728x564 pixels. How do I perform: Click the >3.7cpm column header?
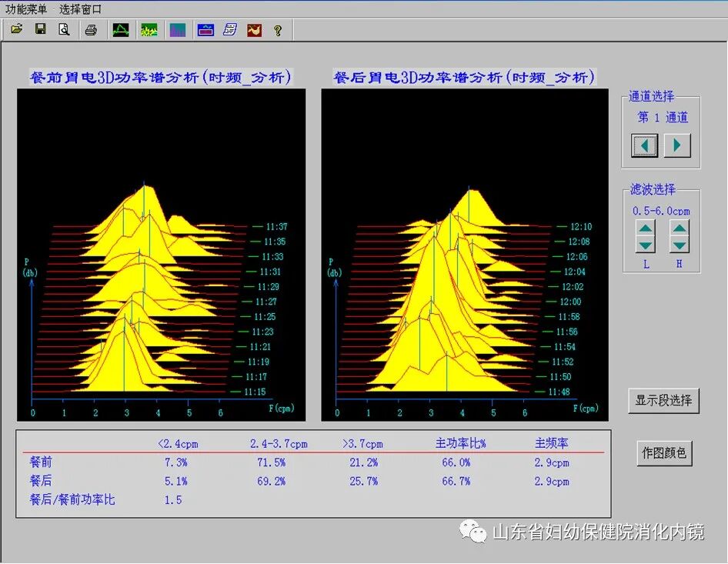362,444
